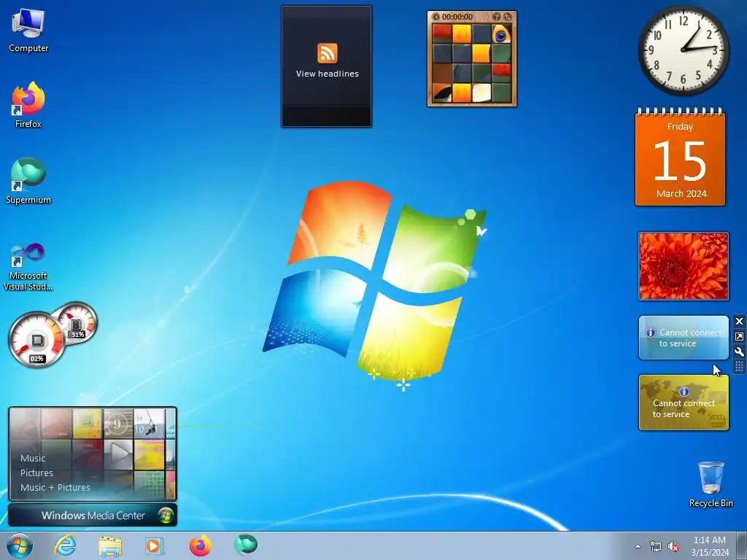Select Music in Media Center gadget
Viewport: 747px width, 560px height.
point(33,458)
